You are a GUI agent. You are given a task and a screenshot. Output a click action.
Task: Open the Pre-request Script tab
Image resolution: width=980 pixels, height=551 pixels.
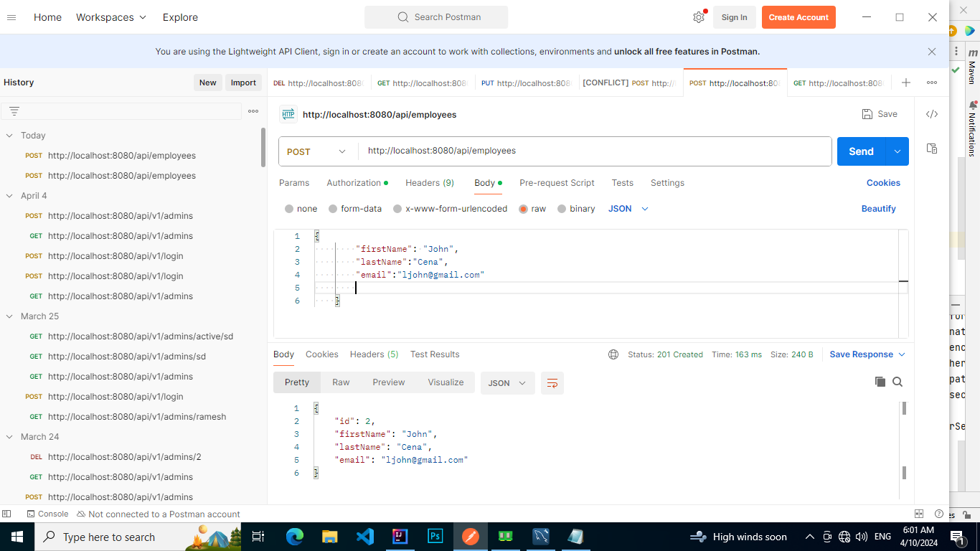tap(557, 183)
